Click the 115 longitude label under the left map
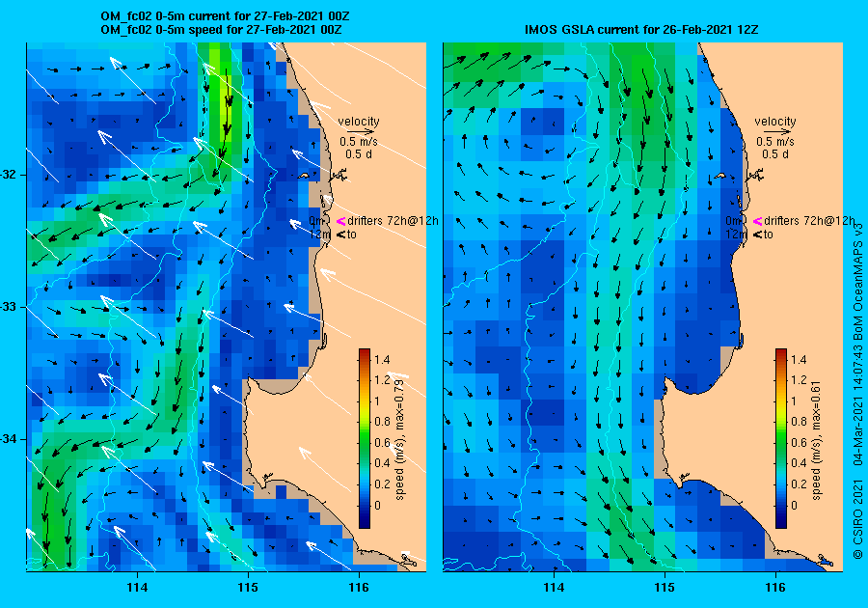The width and height of the screenshot is (868, 608). 248,588
